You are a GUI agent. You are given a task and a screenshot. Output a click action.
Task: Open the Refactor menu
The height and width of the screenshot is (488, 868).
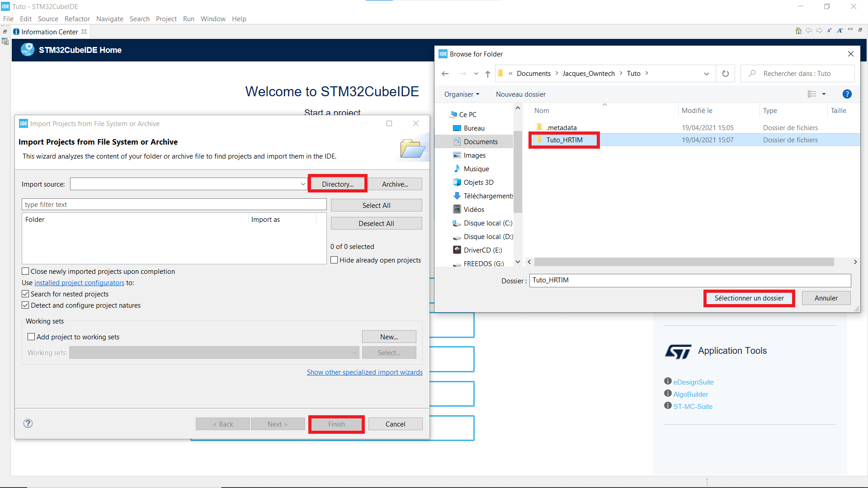coord(77,19)
